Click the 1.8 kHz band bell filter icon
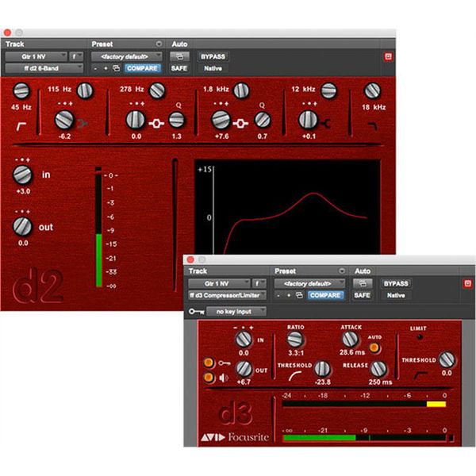This screenshot has width=476, height=476. 240,124
